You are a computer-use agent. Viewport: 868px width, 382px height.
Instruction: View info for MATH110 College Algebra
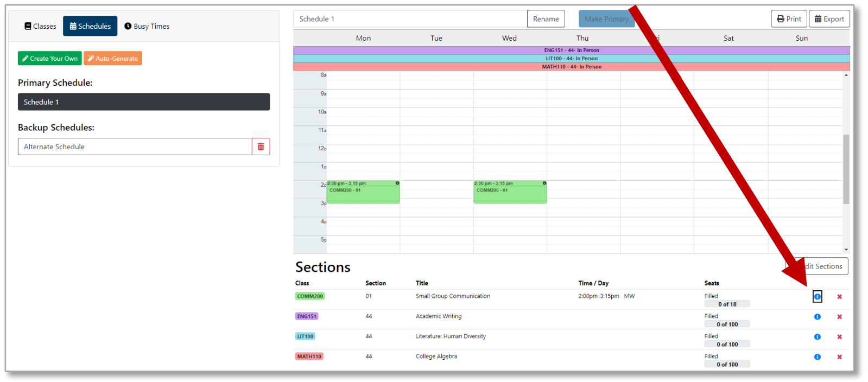(817, 357)
